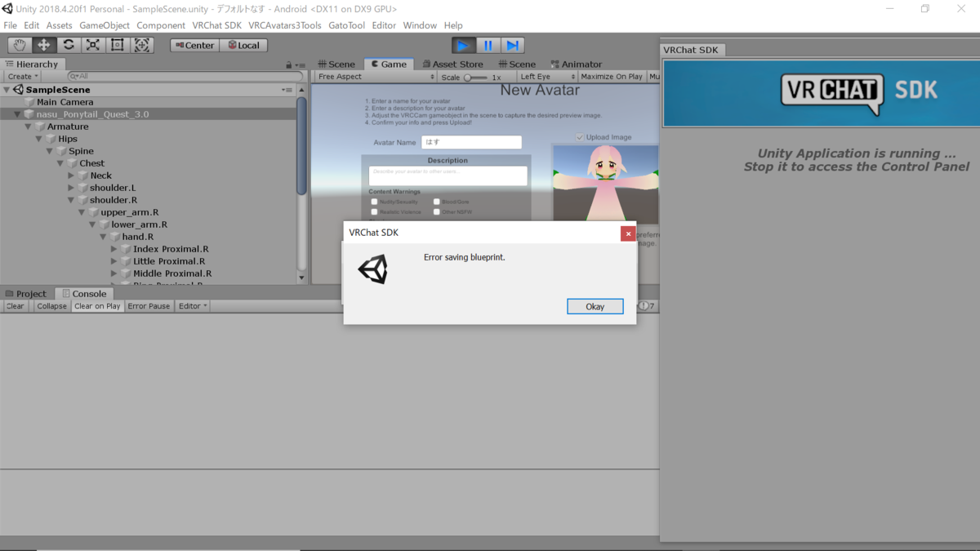980x551 pixels.
Task: Click the avatar Description text box
Action: (448, 176)
